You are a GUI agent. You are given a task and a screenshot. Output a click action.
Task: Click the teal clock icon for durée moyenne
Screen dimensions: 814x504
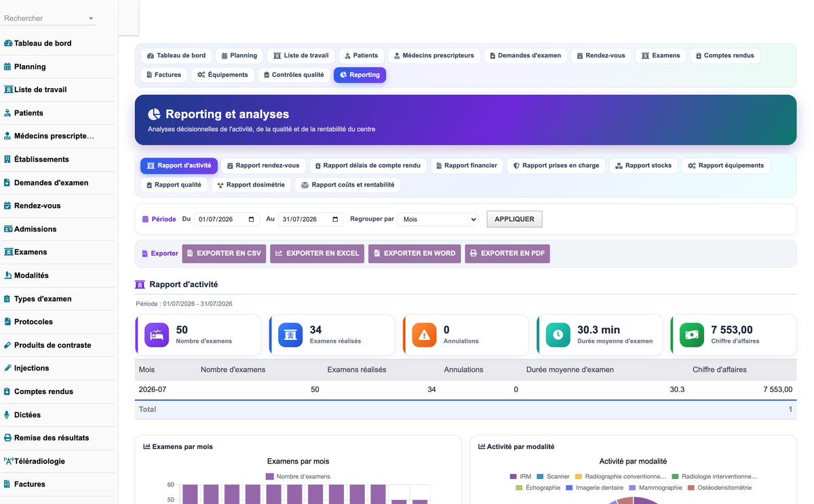pyautogui.click(x=558, y=334)
